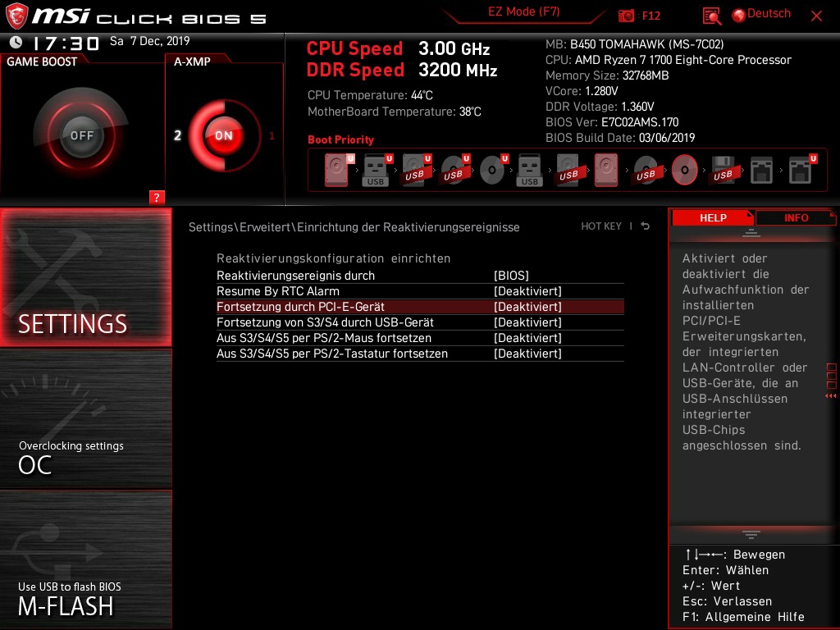Screen dimensions: 840x630
Task: Select the highlighted legacy hard disk boot icon
Action: [x=606, y=171]
